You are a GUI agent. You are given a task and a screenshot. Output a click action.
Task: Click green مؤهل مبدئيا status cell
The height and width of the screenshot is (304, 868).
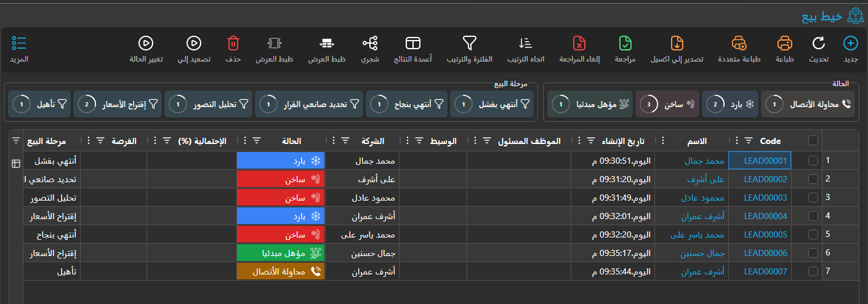coord(281,253)
